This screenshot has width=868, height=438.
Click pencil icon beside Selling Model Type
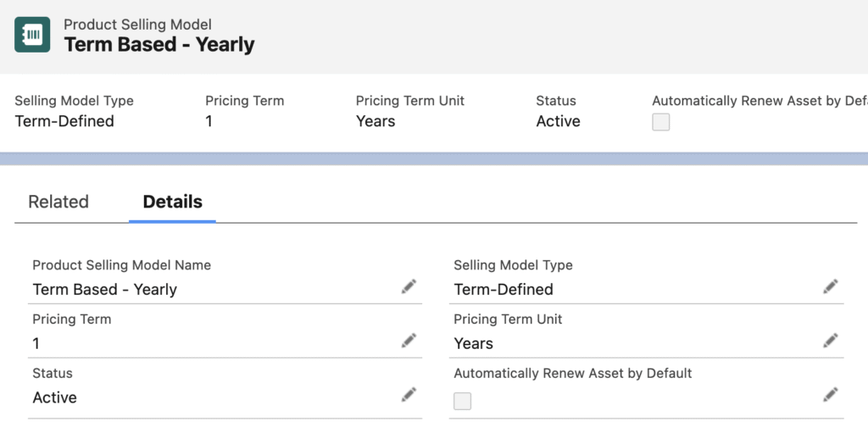click(830, 287)
